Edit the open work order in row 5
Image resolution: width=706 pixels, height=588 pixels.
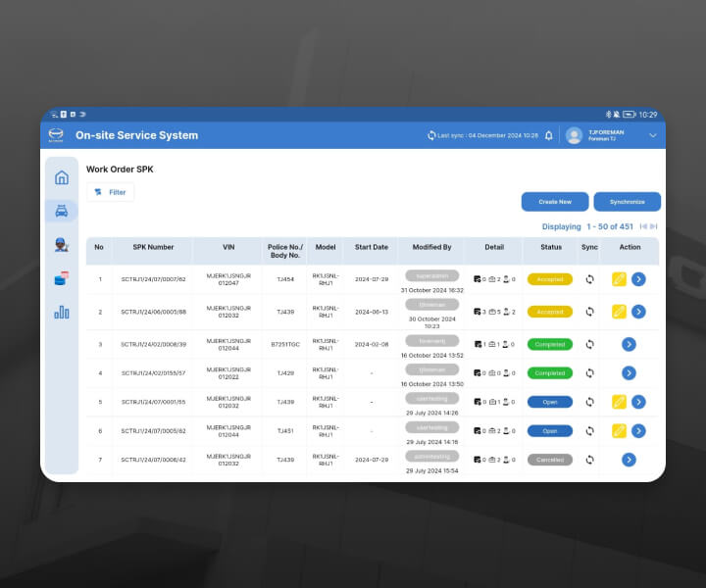pyautogui.click(x=619, y=402)
